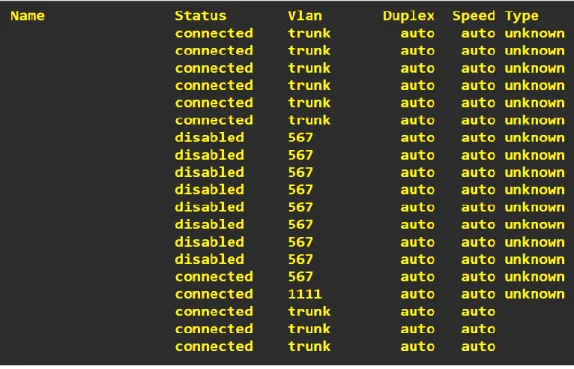Click auto speed in the last row
574x369 pixels.
(x=478, y=346)
